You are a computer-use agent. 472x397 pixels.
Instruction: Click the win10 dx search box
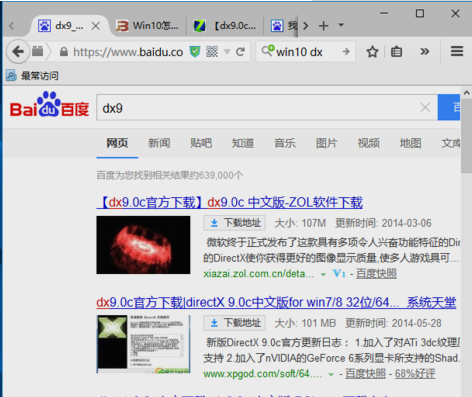point(307,52)
